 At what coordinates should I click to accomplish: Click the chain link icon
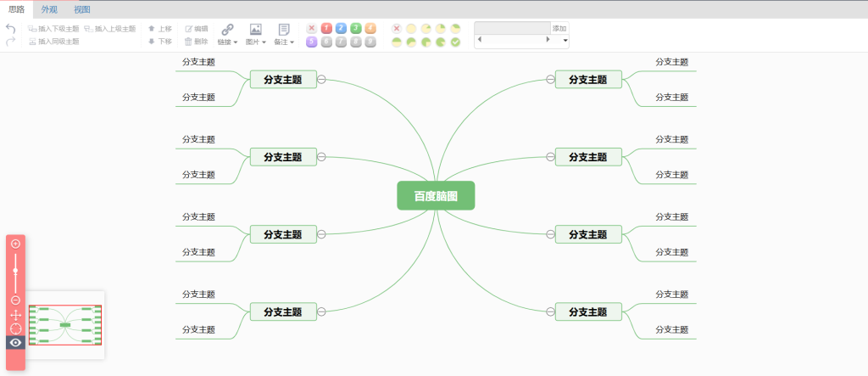[227, 30]
